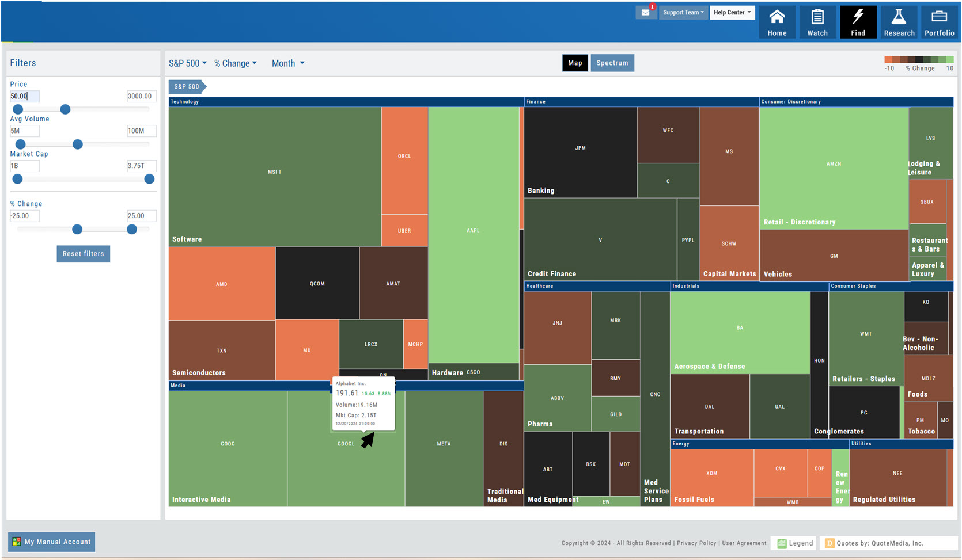The height and width of the screenshot is (560, 962).
Task: Click the Technology sector header
Action: click(x=346, y=102)
